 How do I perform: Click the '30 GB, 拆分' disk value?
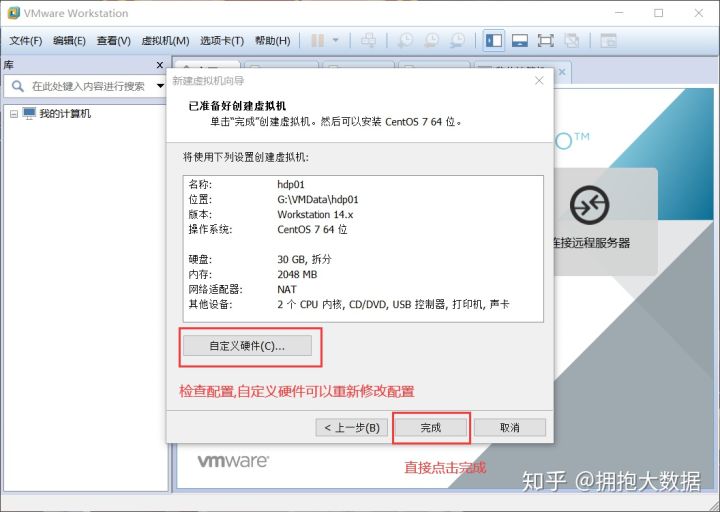tap(304, 259)
